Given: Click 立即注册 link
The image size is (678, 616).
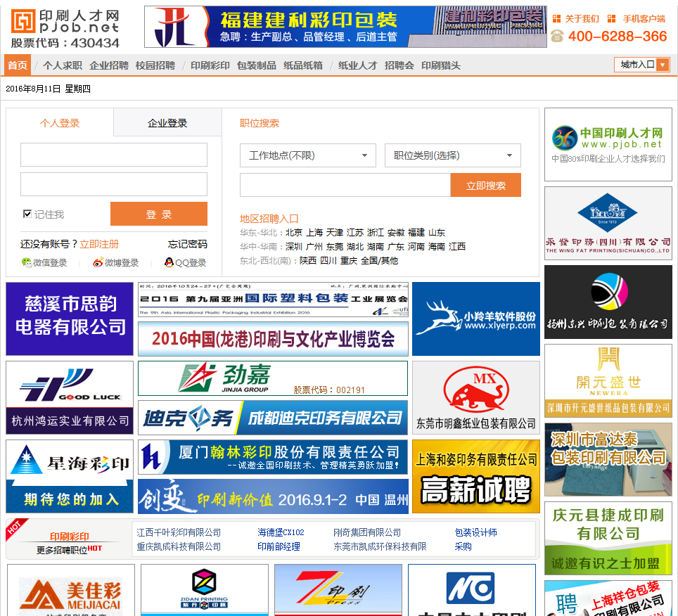Looking at the screenshot, I should click(99, 244).
